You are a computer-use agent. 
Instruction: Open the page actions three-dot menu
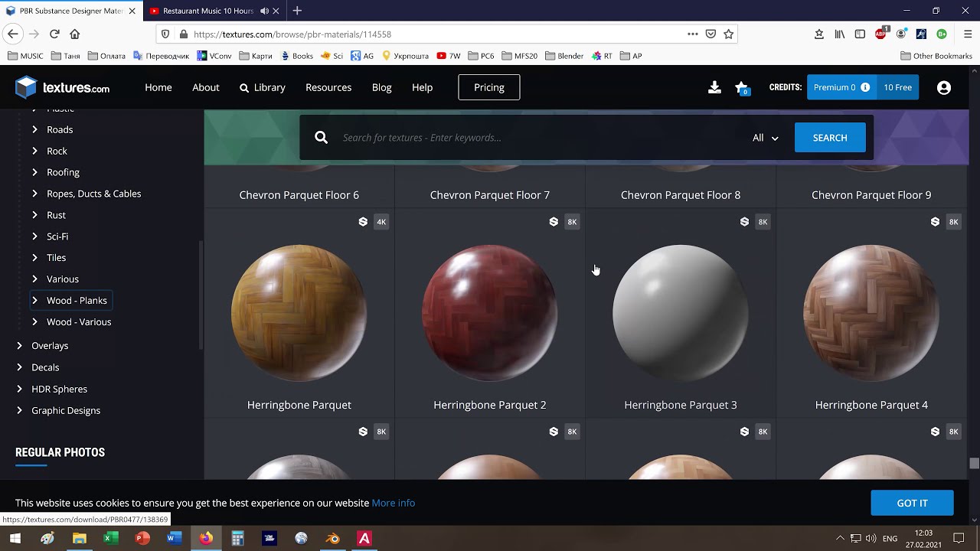click(x=692, y=34)
